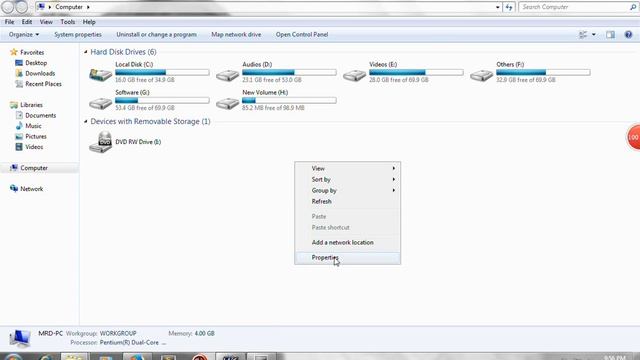640x360 pixels.
Task: Click the Pictures library icon
Action: pos(19,136)
